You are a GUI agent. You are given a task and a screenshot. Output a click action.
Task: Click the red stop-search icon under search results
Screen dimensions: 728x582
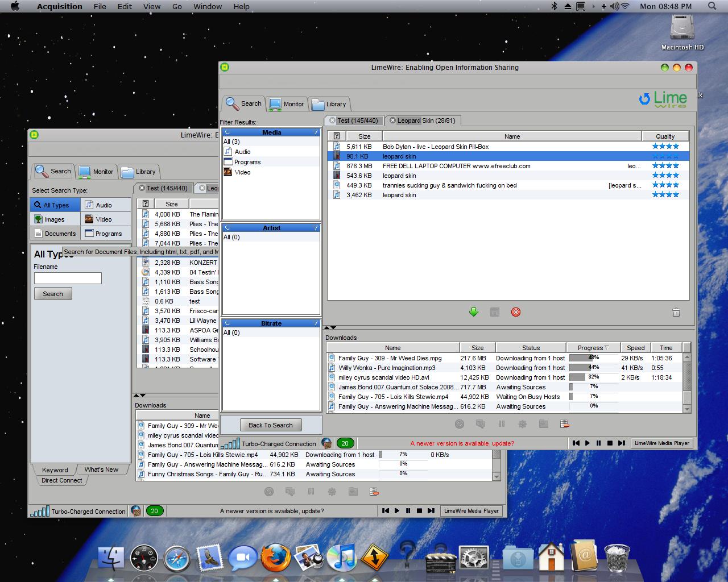516,312
